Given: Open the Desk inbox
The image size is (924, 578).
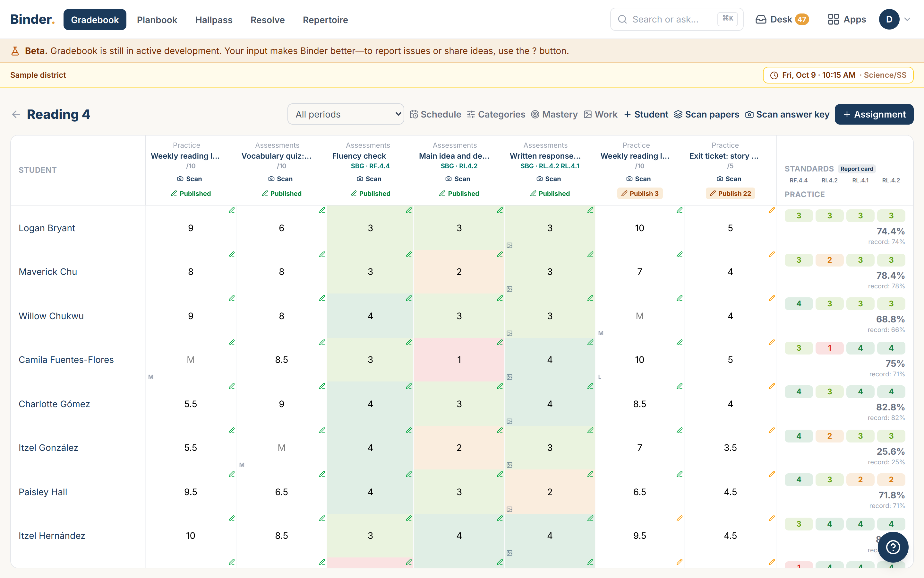Looking at the screenshot, I should (x=782, y=20).
